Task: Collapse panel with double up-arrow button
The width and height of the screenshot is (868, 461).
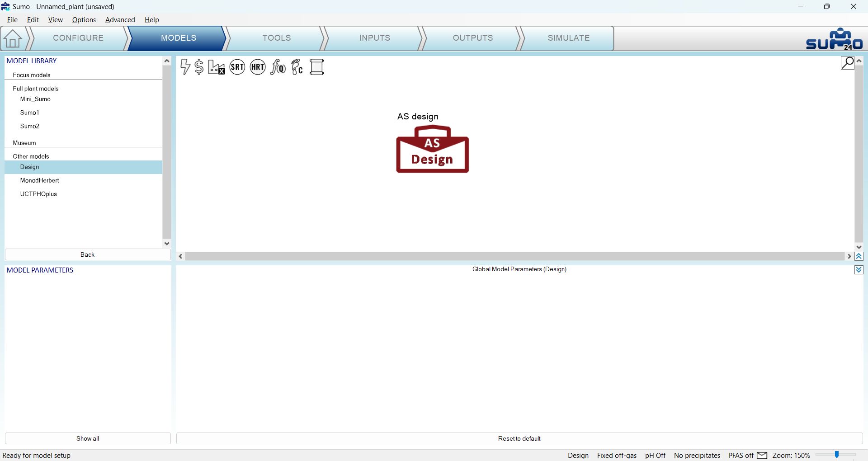Action: 859,256
